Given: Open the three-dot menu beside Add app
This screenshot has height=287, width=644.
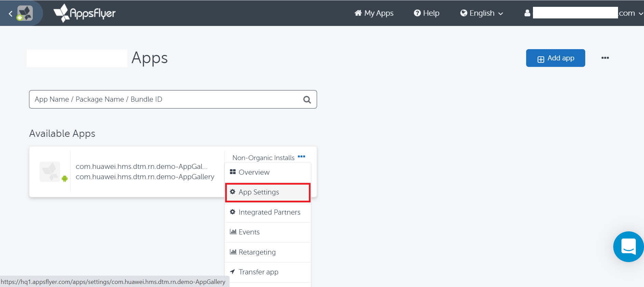Looking at the screenshot, I should click(x=605, y=58).
